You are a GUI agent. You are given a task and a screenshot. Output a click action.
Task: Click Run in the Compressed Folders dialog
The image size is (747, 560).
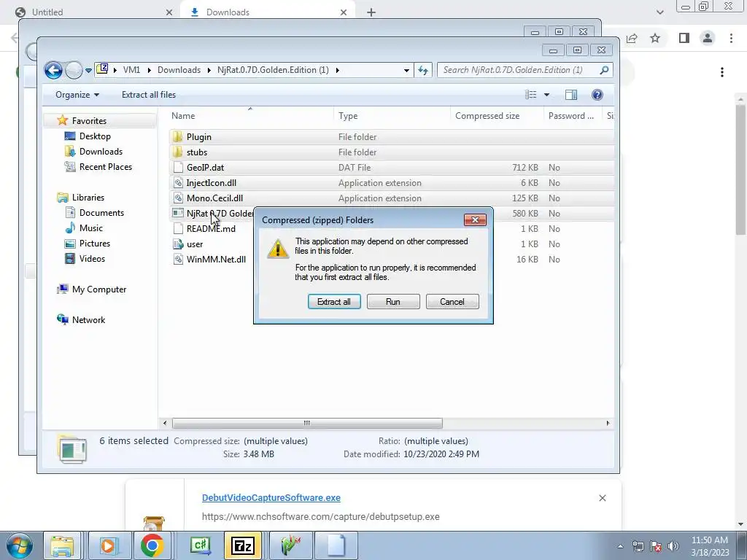pos(393,301)
